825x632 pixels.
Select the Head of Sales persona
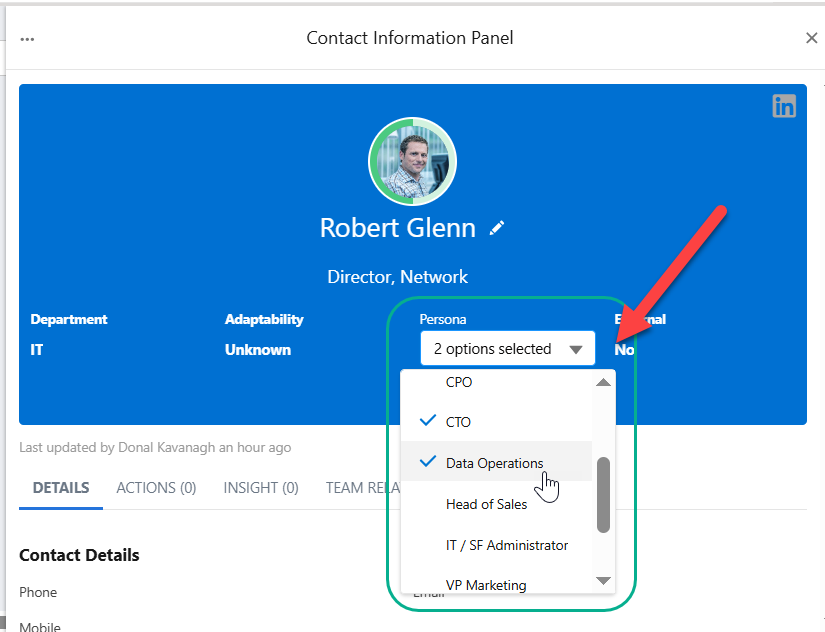point(486,504)
